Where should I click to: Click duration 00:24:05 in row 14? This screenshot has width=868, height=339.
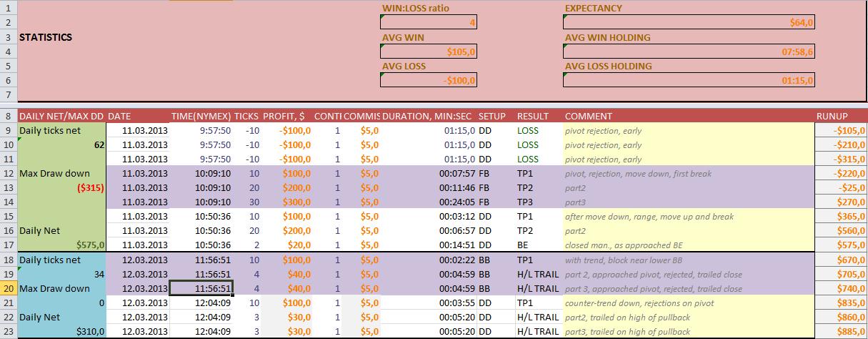point(429,202)
